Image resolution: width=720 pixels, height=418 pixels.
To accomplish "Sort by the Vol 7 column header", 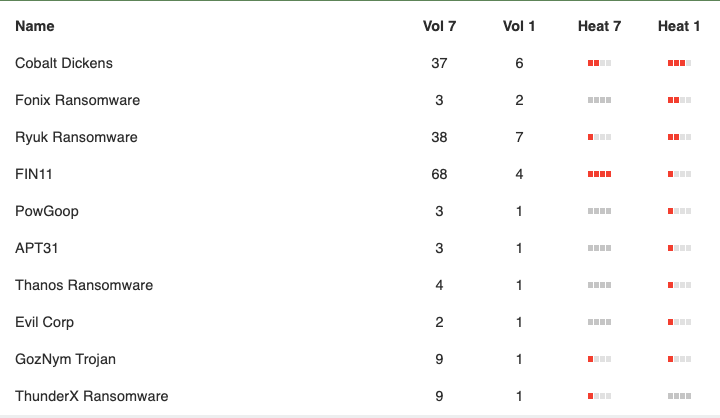I will click(x=439, y=26).
